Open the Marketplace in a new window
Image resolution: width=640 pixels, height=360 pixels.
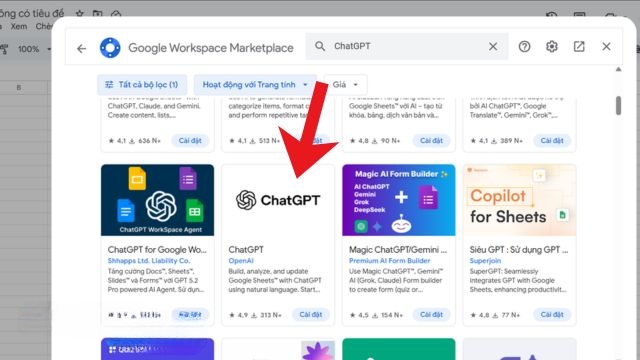coord(579,47)
